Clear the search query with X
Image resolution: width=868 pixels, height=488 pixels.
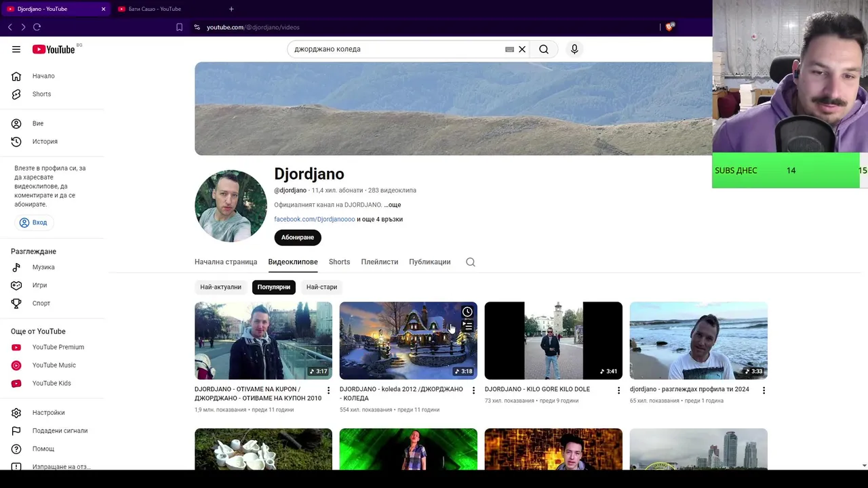522,49
